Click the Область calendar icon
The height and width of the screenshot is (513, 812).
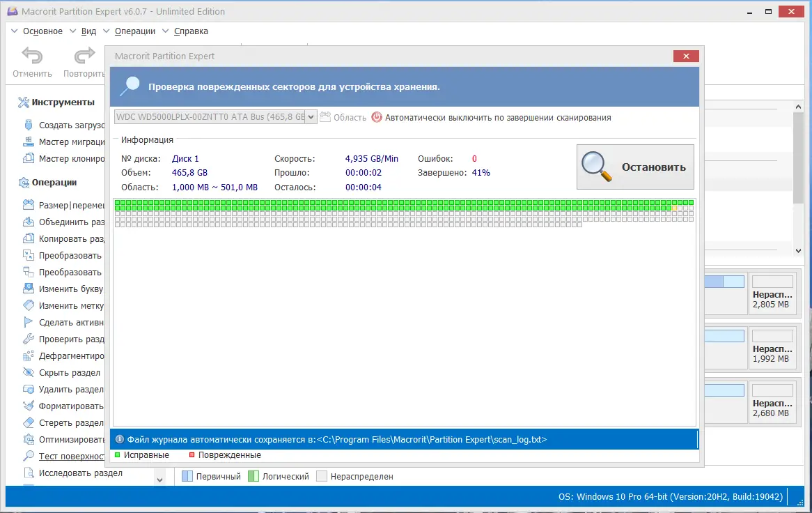click(325, 117)
